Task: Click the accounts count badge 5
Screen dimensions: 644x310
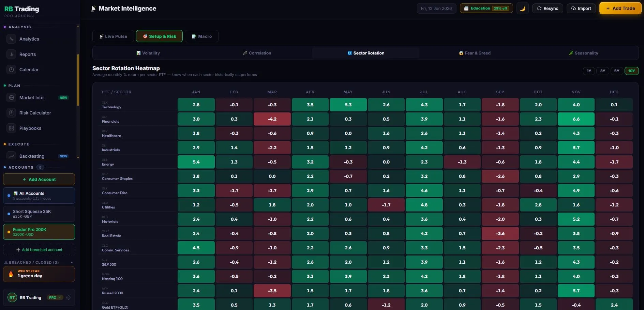Action: (x=40, y=167)
